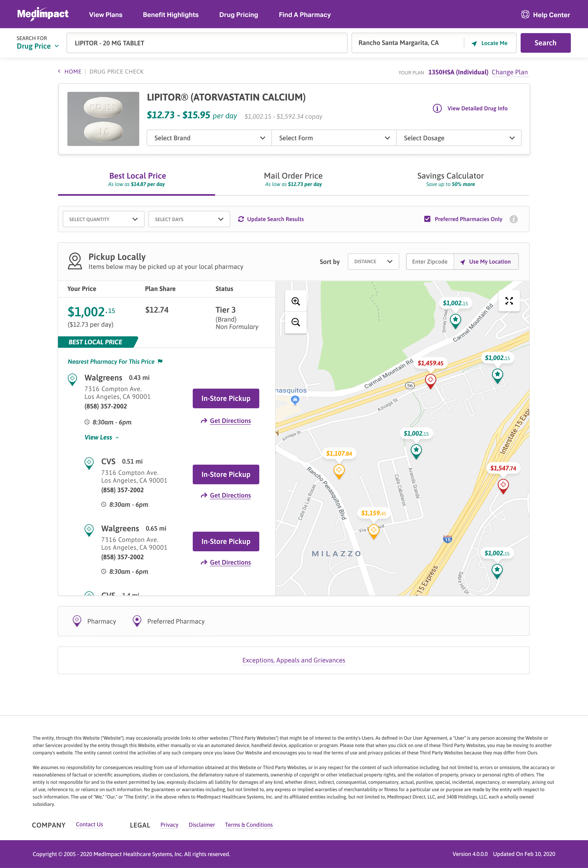This screenshot has width=588, height=868.
Task: Click the Help Center lifebuoy icon
Action: (x=525, y=15)
